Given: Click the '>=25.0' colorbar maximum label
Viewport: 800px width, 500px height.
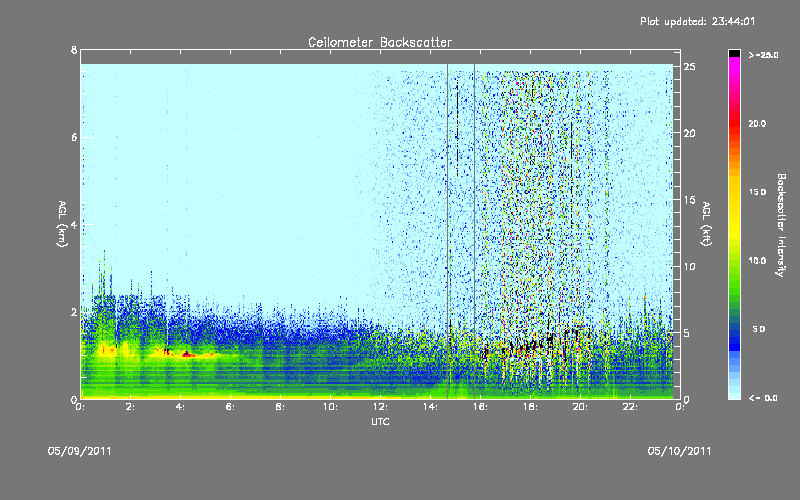Looking at the screenshot, I should click(764, 55).
